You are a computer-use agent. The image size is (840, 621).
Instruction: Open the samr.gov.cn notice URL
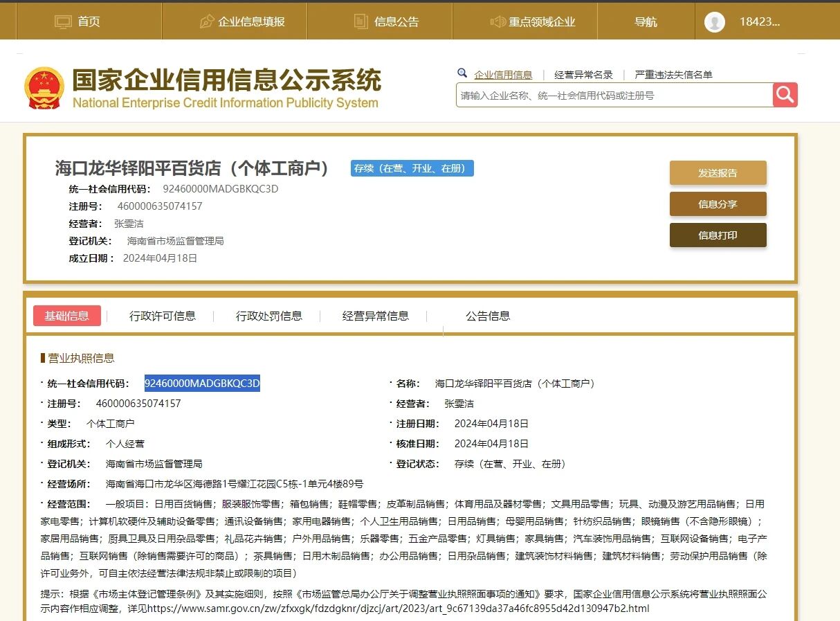tap(398, 609)
